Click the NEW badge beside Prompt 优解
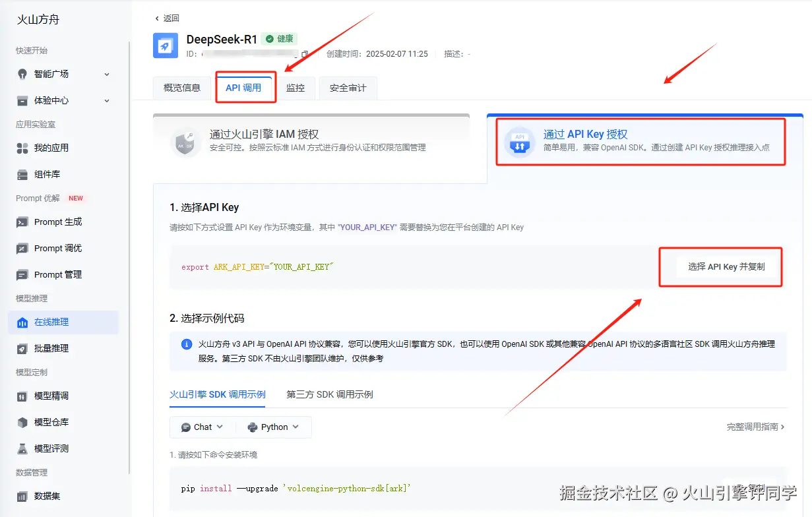812x517 pixels. [76, 198]
